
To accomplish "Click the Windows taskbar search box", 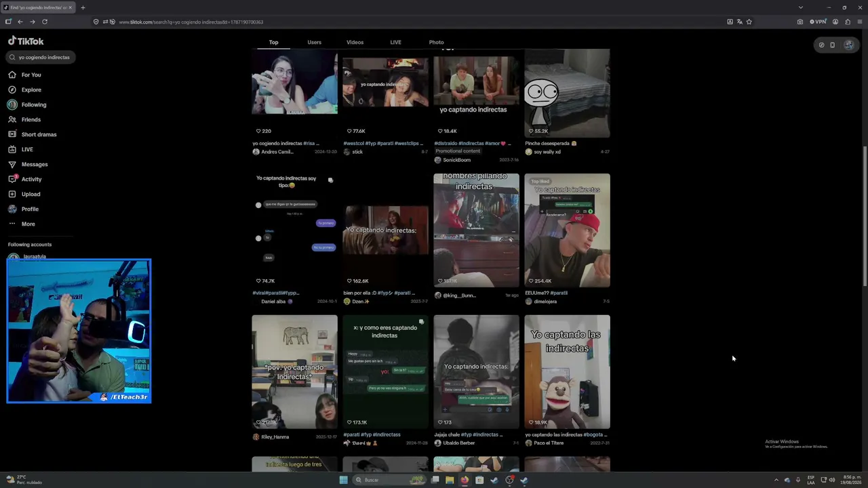I will tap(390, 480).
